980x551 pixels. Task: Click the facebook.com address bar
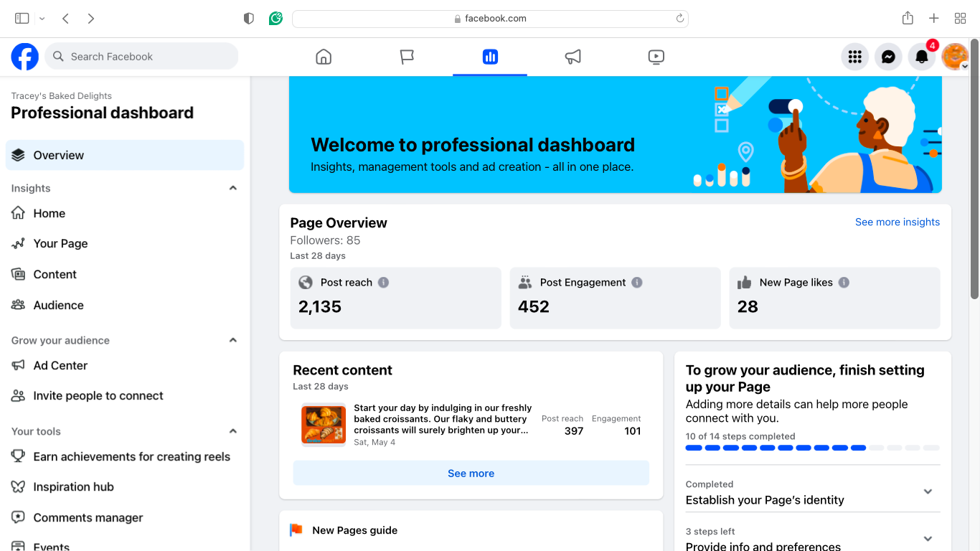tap(490, 19)
